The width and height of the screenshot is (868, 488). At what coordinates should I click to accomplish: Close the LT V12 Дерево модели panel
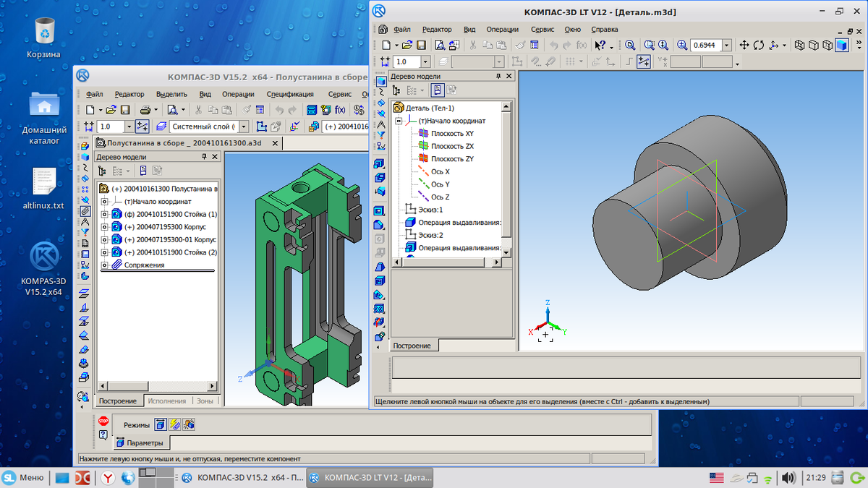coord(509,76)
